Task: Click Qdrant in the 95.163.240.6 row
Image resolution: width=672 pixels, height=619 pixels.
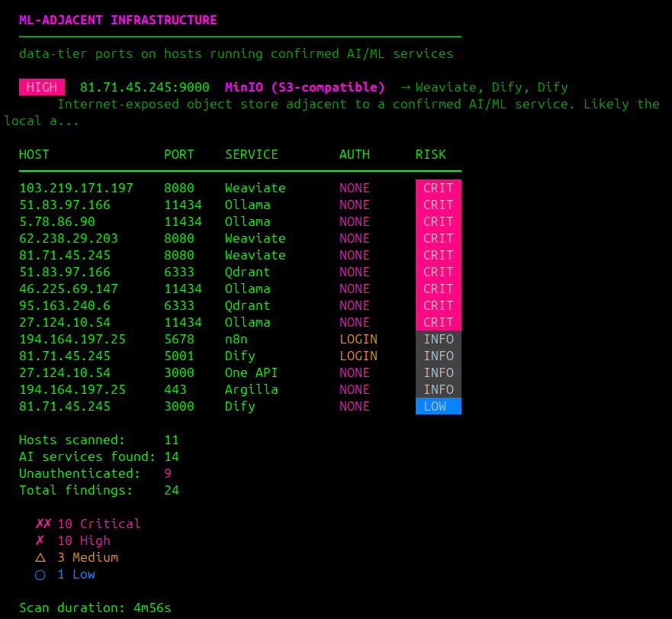Action: pyautogui.click(x=248, y=305)
